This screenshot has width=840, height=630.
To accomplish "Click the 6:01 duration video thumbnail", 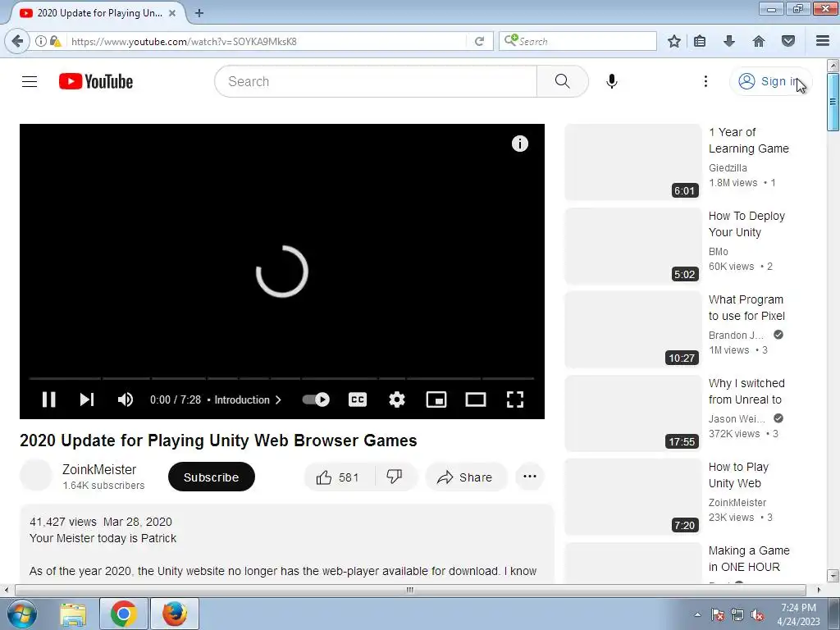I will pyautogui.click(x=633, y=162).
